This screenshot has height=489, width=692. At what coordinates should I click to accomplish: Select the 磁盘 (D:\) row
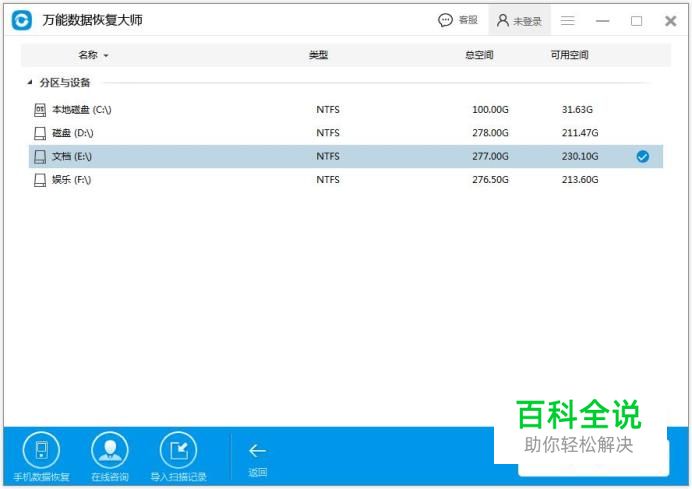[x=346, y=133]
